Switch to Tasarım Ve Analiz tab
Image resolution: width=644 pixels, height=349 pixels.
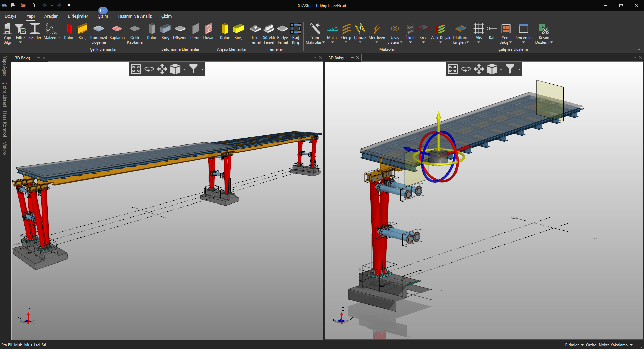coord(135,16)
